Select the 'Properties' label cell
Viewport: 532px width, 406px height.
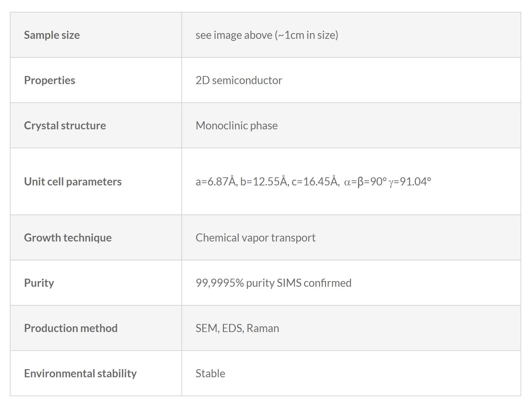click(50, 80)
